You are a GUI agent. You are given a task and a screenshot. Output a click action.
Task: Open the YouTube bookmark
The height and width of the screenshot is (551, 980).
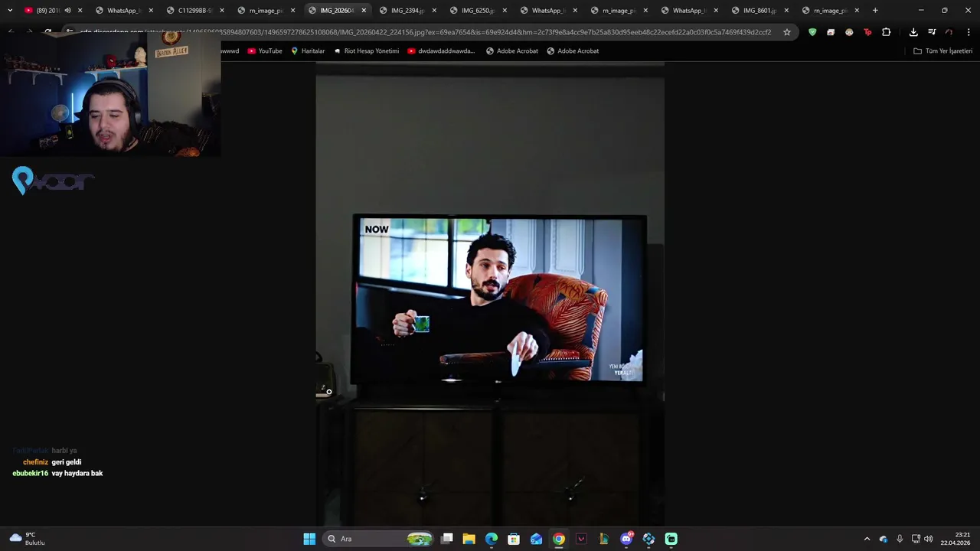[265, 51]
